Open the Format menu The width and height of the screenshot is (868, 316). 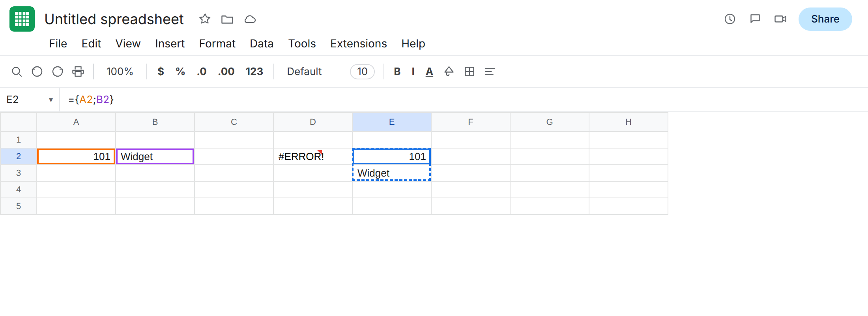point(217,43)
